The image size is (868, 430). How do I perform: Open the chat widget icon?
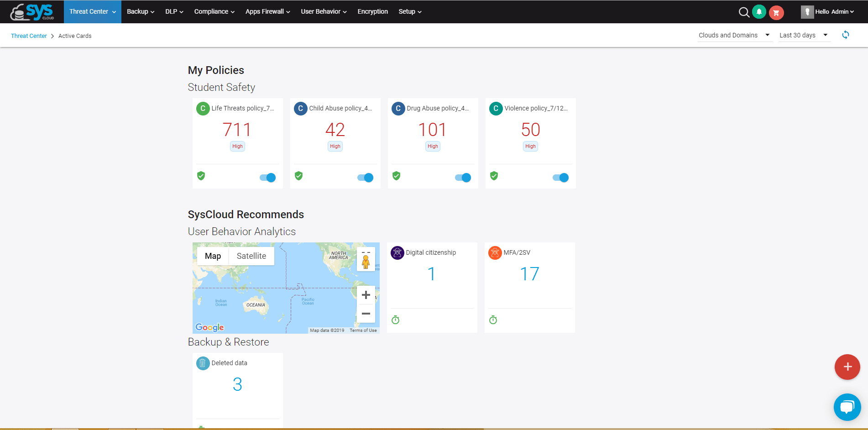(x=847, y=407)
